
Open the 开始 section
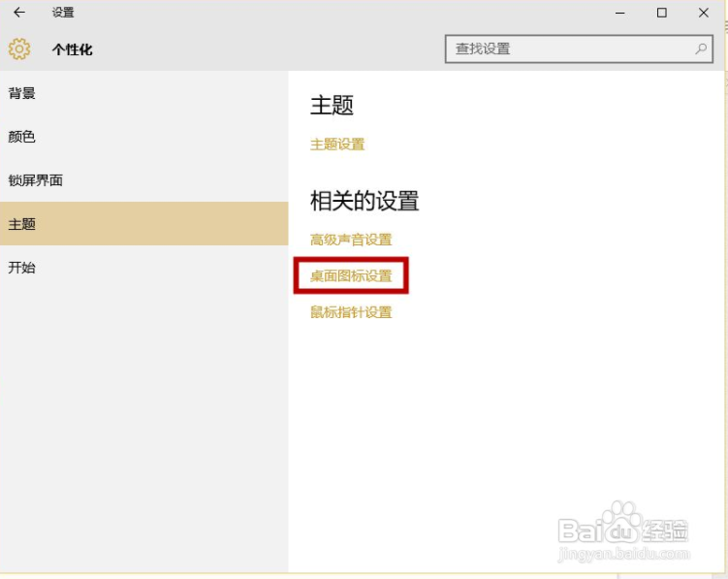coord(143,268)
